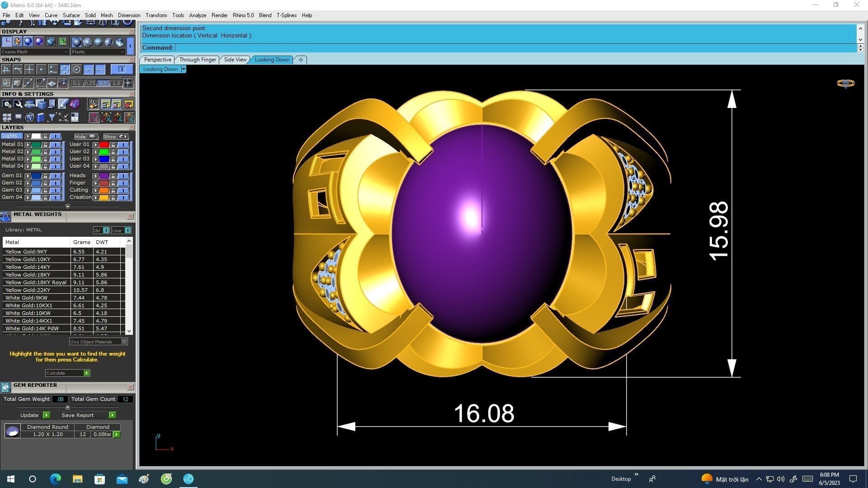Select the 0.25 snap increment toggle
The height and width of the screenshot is (488, 868).
click(90, 83)
